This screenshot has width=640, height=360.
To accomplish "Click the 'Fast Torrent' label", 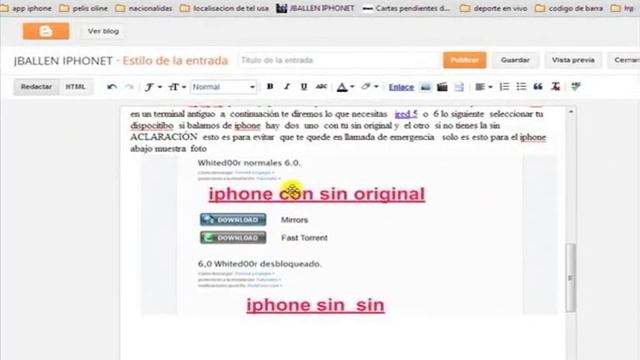I will pos(304,238).
